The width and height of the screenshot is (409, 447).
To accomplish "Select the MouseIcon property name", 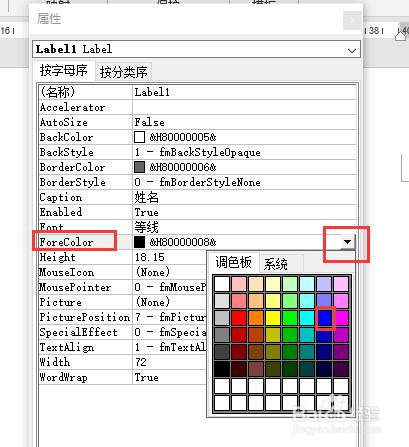I will [67, 272].
